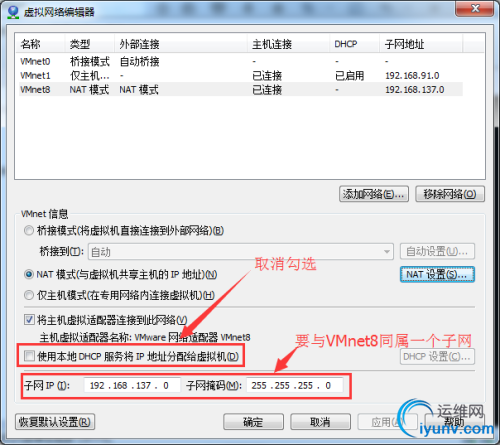Select the VMnet8 network row
Image resolution: width=500 pixels, height=445 pixels.
[x=241, y=90]
